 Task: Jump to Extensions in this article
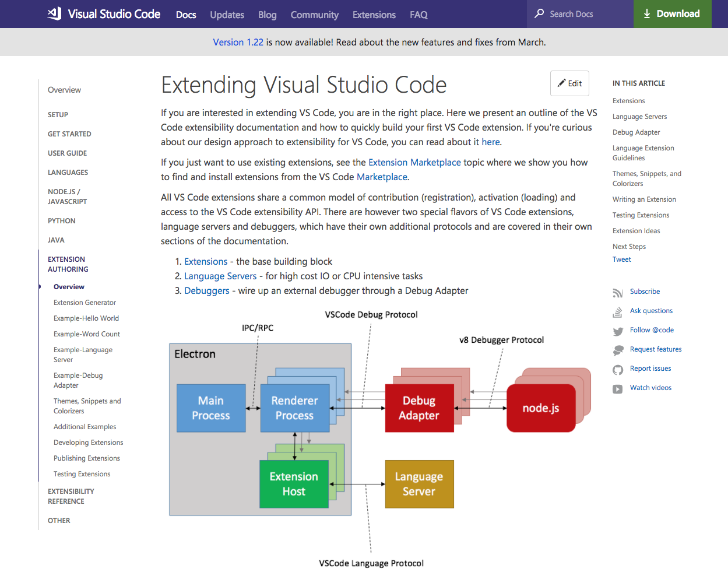coord(628,101)
